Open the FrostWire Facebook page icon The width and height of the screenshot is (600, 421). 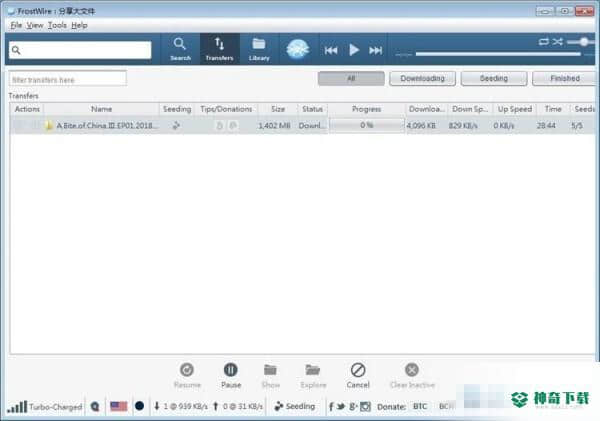[x=331, y=406]
